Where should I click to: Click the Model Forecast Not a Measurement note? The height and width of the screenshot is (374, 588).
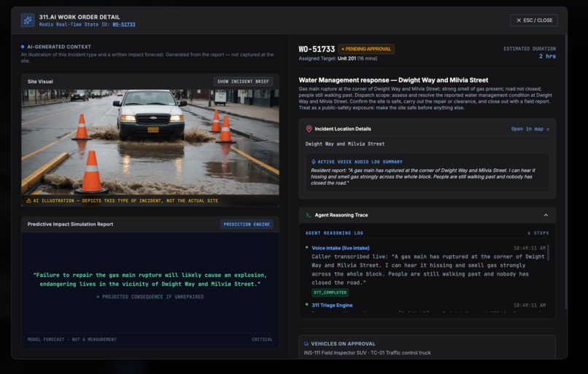coord(72,340)
